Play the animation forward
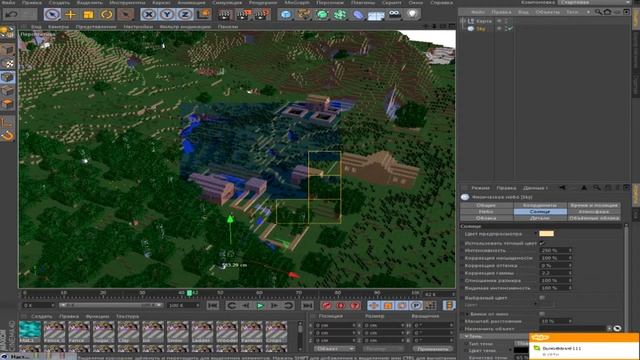 tap(260, 306)
